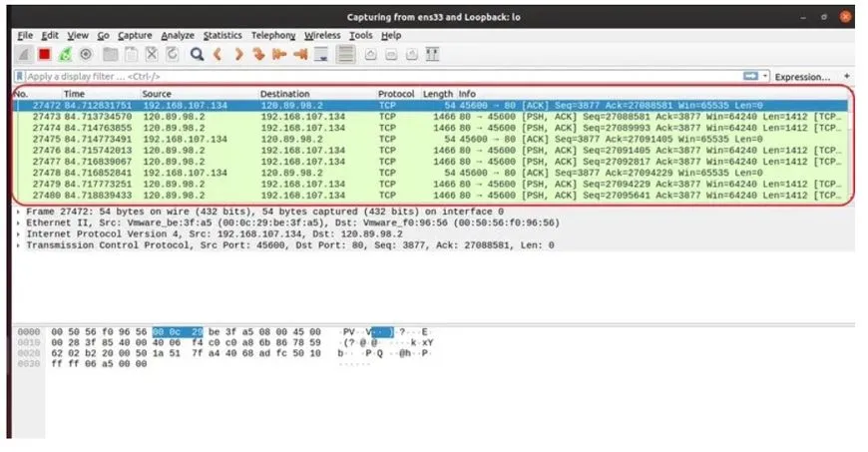
Task: Open the Statistics menu
Action: pos(221,35)
